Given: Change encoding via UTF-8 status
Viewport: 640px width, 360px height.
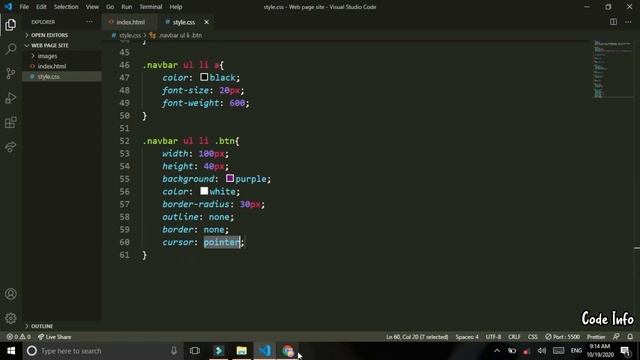Looking at the screenshot, I should point(493,337).
